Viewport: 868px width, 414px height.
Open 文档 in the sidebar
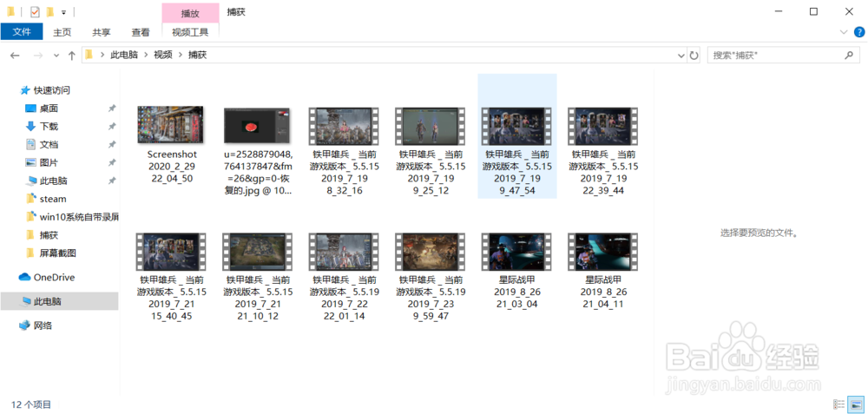49,144
